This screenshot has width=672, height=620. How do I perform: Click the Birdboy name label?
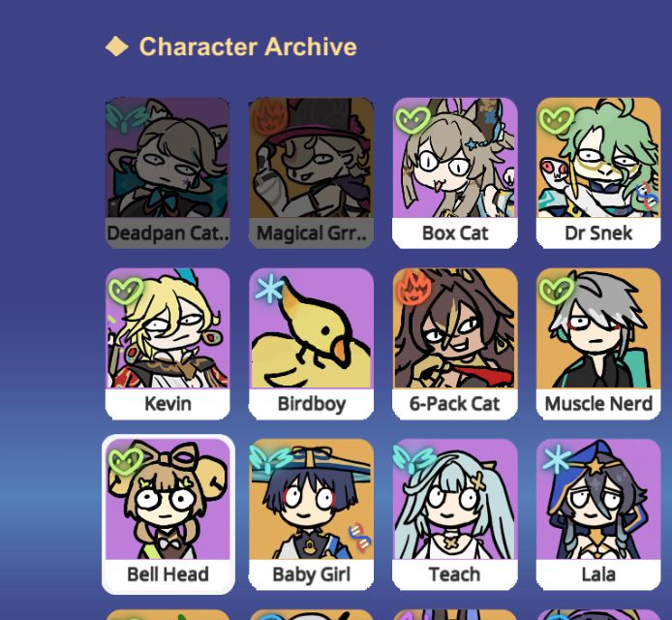[311, 403]
